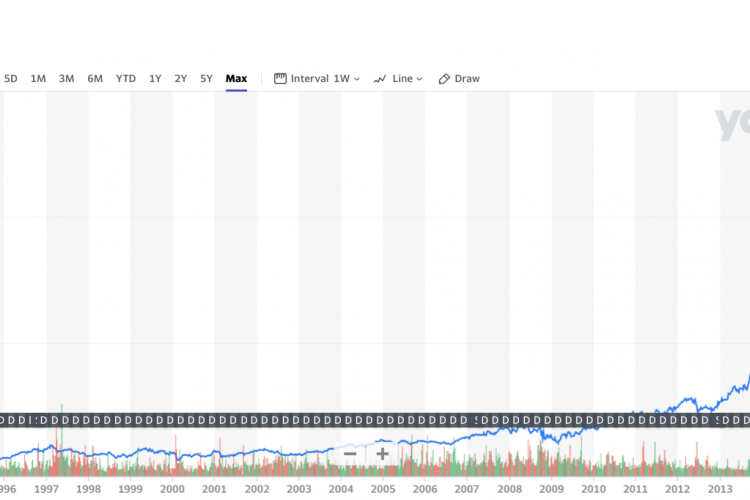Screen dimensions: 750x500
Task: Click the Interval candlestick icon
Action: (280, 79)
